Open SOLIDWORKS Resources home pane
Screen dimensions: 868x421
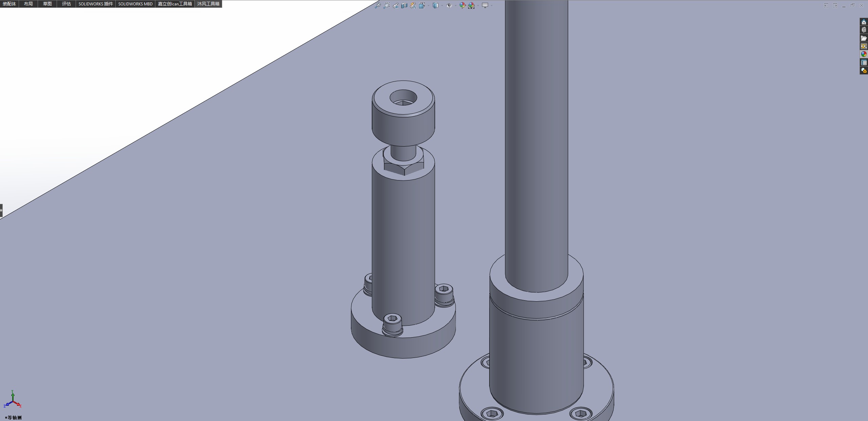click(864, 22)
